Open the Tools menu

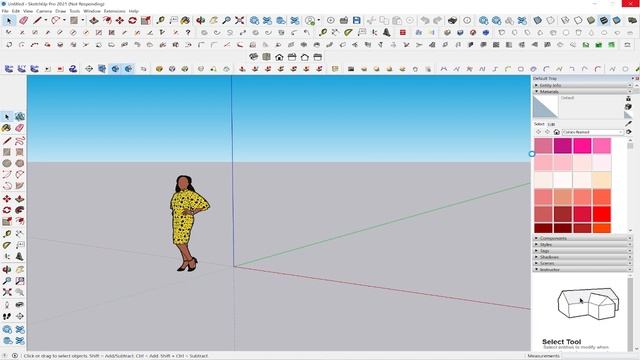[x=74, y=11]
